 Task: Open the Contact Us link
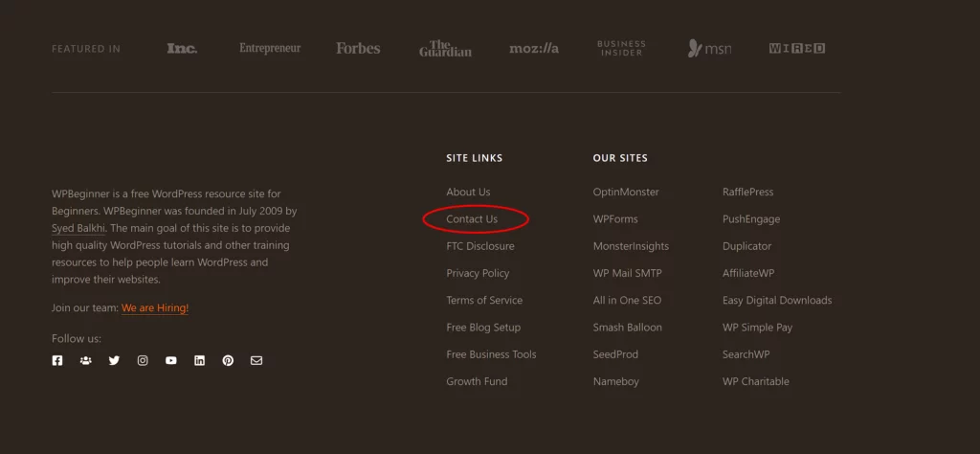click(472, 219)
